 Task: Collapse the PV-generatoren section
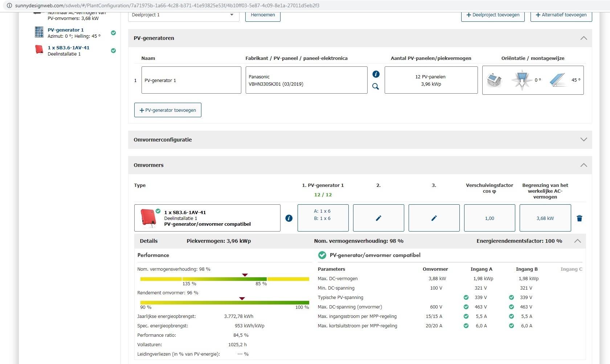point(584,38)
